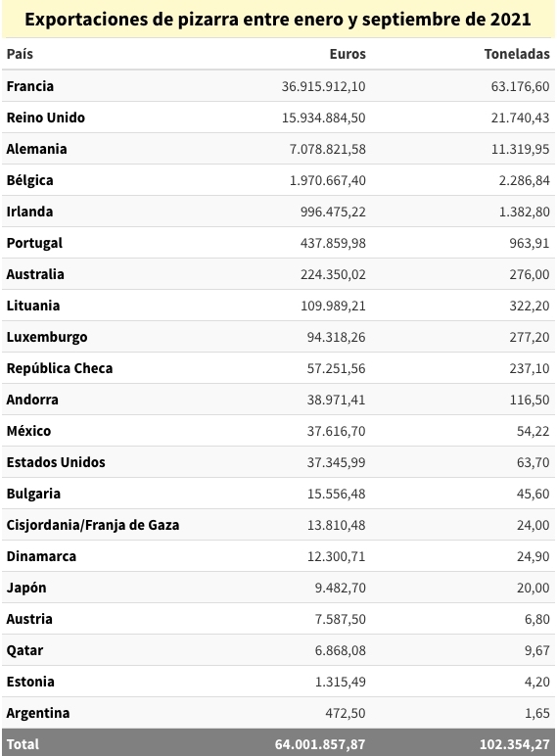Click the Total euros value 64.001.857,87
Viewport: 557px width, 756px height.
(x=320, y=744)
